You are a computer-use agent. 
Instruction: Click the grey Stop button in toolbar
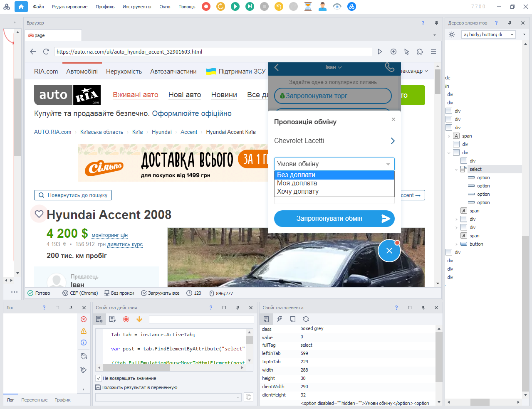264,7
